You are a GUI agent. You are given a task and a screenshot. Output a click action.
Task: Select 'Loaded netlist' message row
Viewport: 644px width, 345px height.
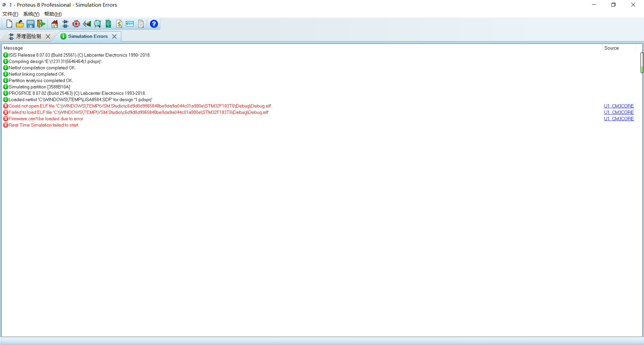80,99
